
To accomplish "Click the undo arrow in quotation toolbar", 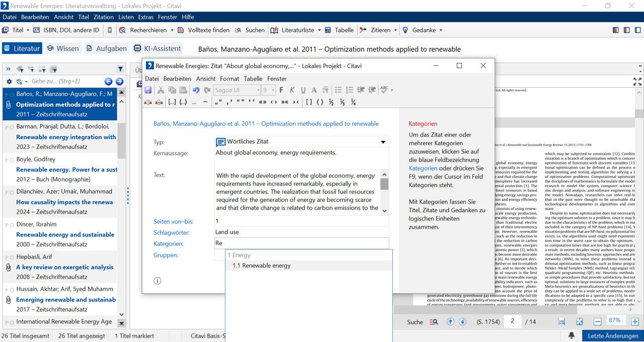I will click(196, 90).
